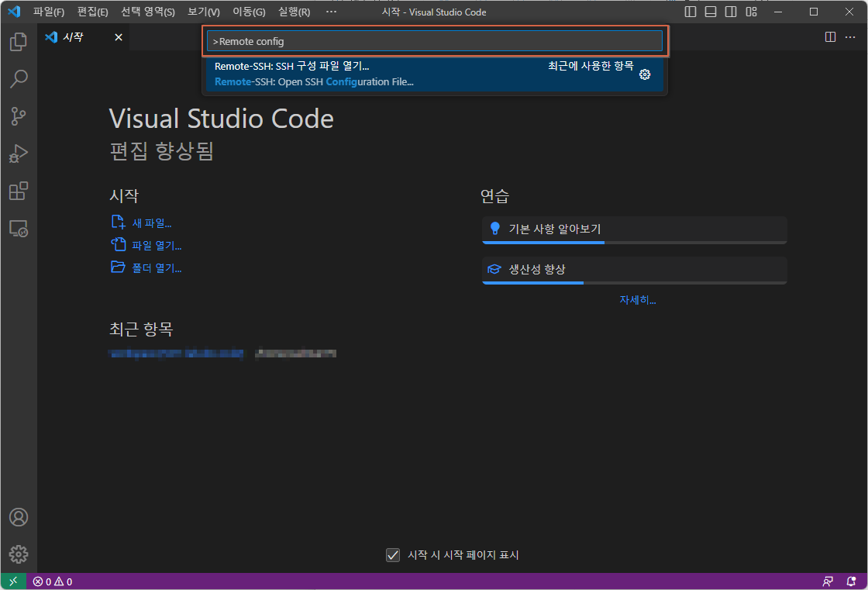The height and width of the screenshot is (590, 868).
Task: Open the Source Control view
Action: click(19, 116)
